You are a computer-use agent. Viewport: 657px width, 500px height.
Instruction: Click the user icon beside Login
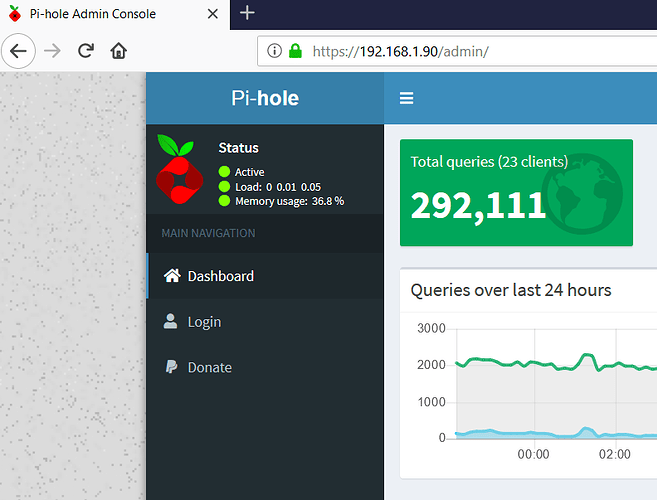coord(172,322)
